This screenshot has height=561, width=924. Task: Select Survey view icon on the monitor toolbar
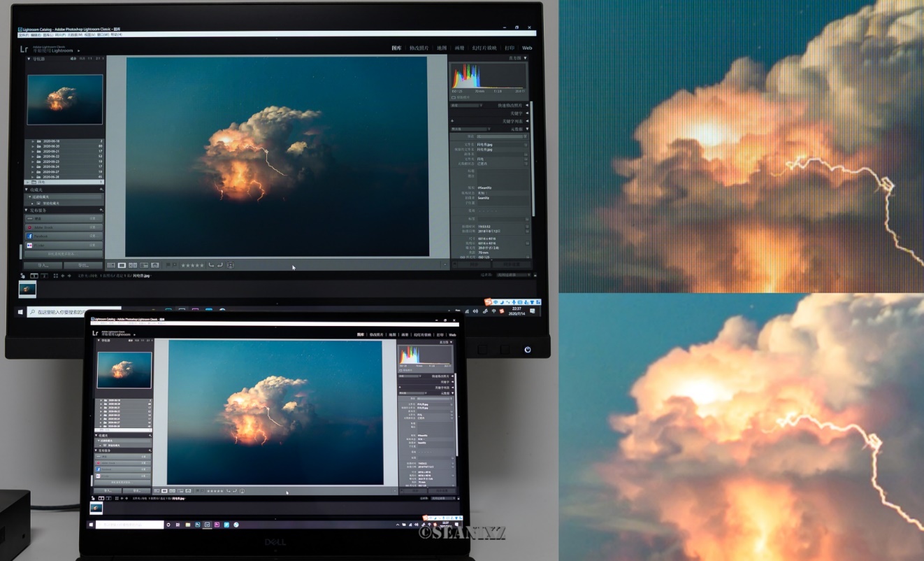[144, 265]
